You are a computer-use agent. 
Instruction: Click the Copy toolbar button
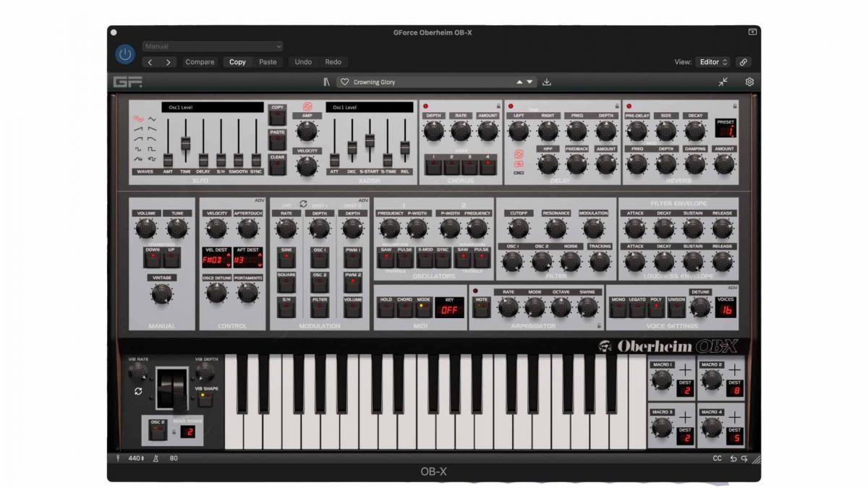(237, 62)
